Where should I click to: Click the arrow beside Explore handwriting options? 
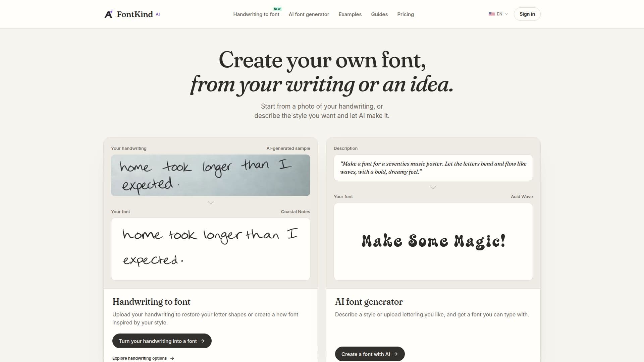coord(172,358)
